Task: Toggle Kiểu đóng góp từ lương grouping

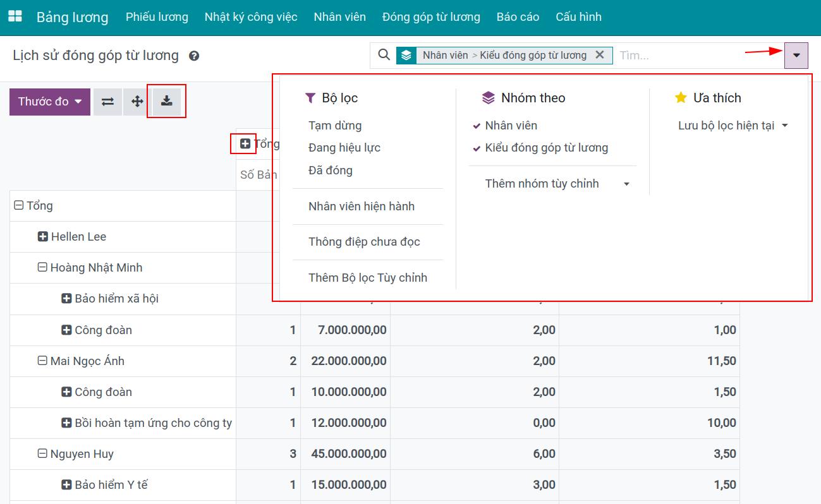Action: click(x=547, y=148)
